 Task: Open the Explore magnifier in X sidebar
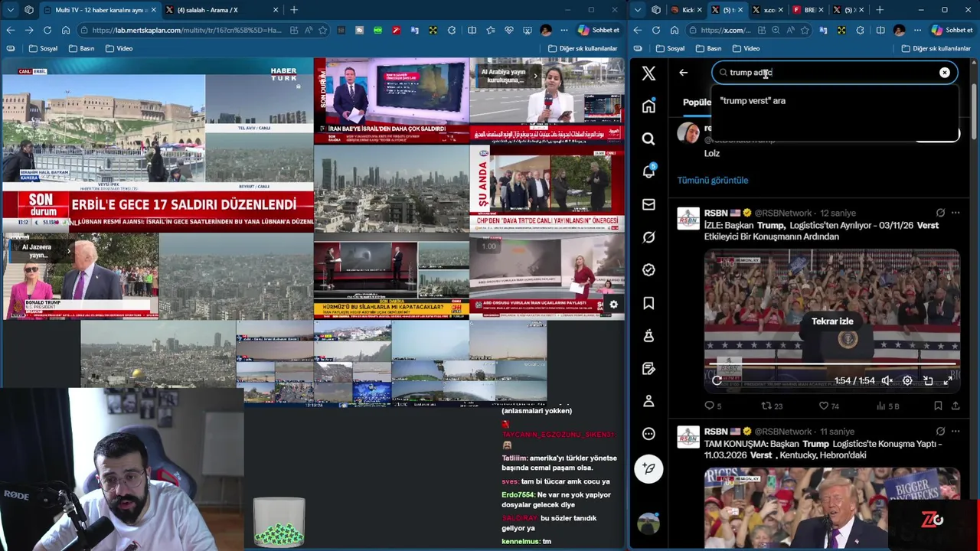(x=648, y=139)
